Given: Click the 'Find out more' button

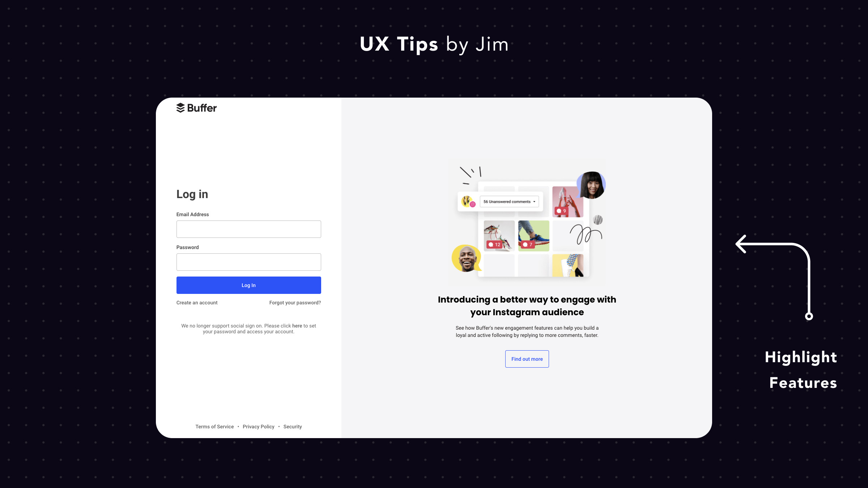Looking at the screenshot, I should (527, 359).
